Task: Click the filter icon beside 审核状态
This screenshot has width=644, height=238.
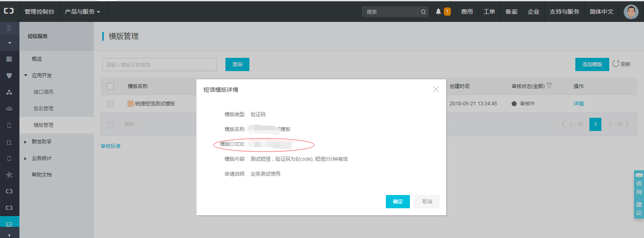Action: [549, 86]
